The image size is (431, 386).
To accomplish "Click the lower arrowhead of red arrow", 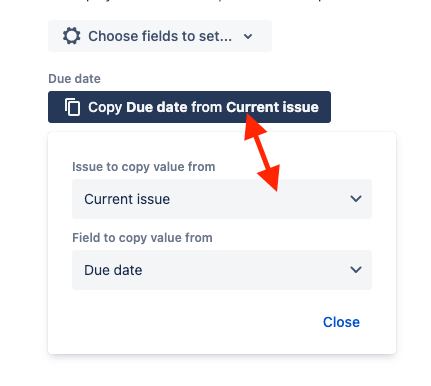I will 270,177.
